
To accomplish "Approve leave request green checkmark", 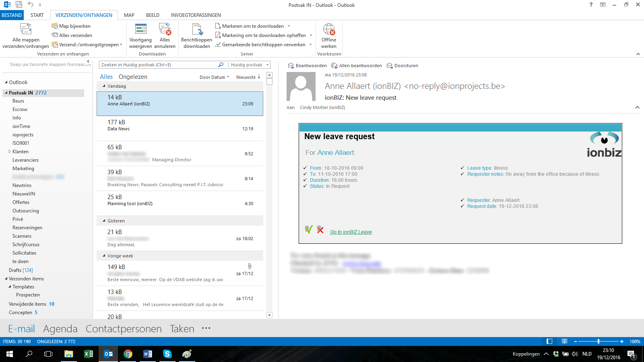I will (x=309, y=230).
